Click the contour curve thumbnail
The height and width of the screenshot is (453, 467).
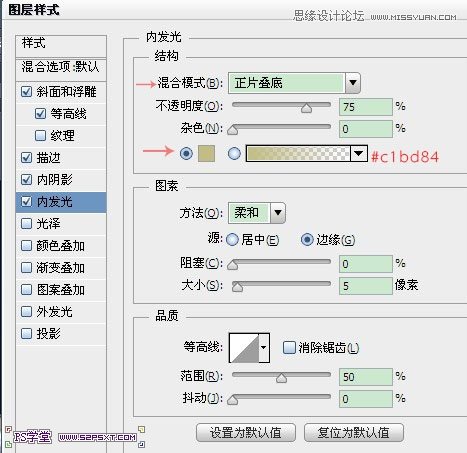[x=244, y=348]
